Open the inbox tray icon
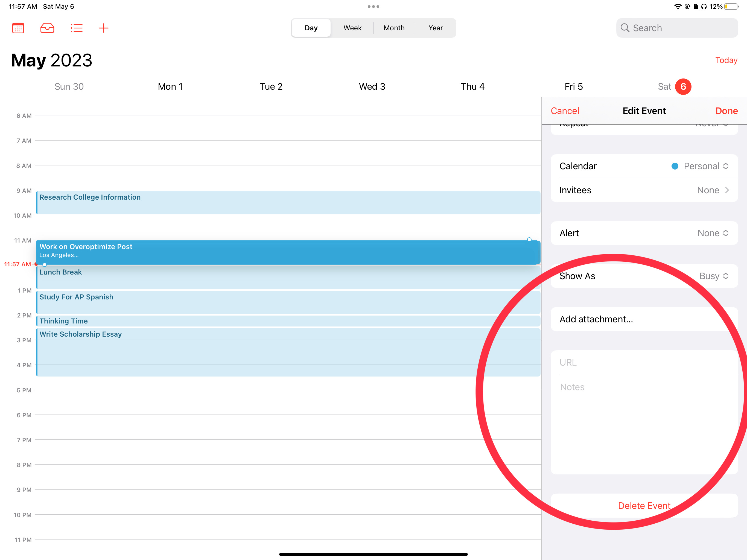This screenshot has height=560, width=747. 47,28
